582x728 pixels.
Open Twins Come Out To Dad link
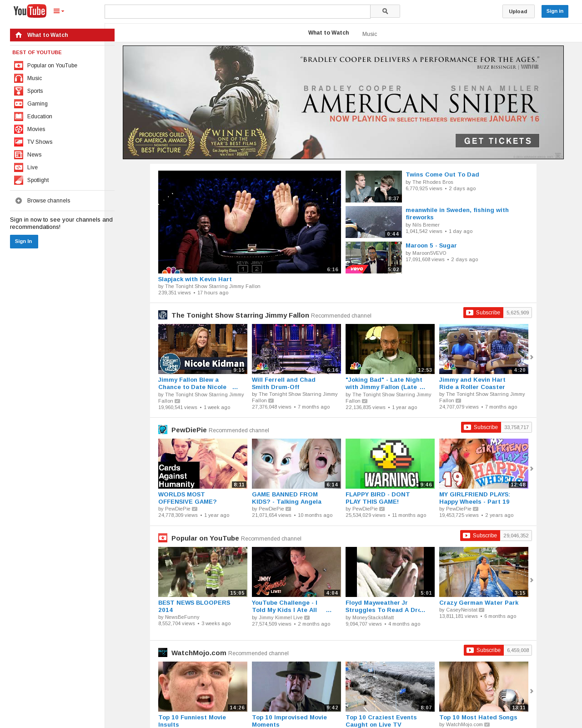tap(442, 175)
